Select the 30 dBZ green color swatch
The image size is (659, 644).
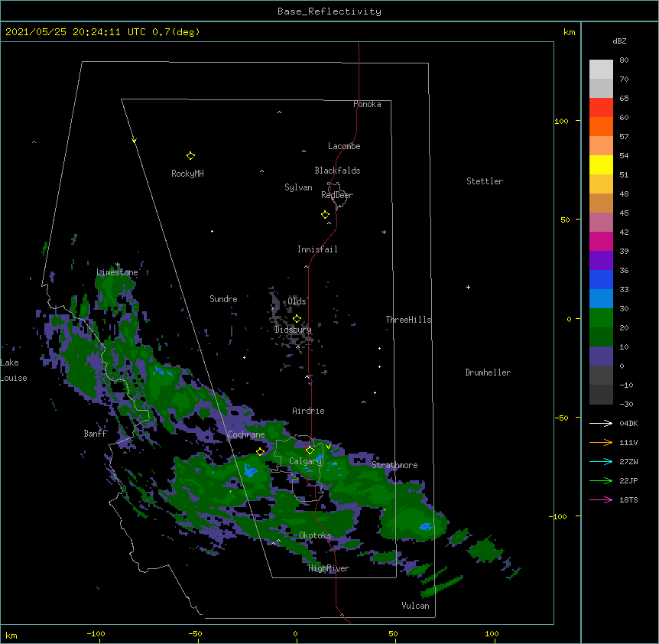tap(601, 318)
